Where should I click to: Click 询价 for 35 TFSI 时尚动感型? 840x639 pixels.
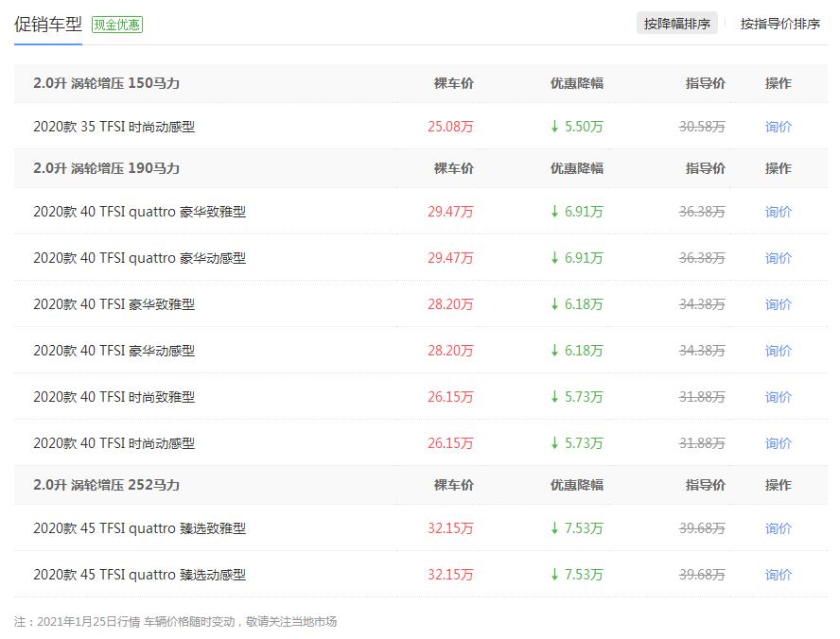(778, 127)
